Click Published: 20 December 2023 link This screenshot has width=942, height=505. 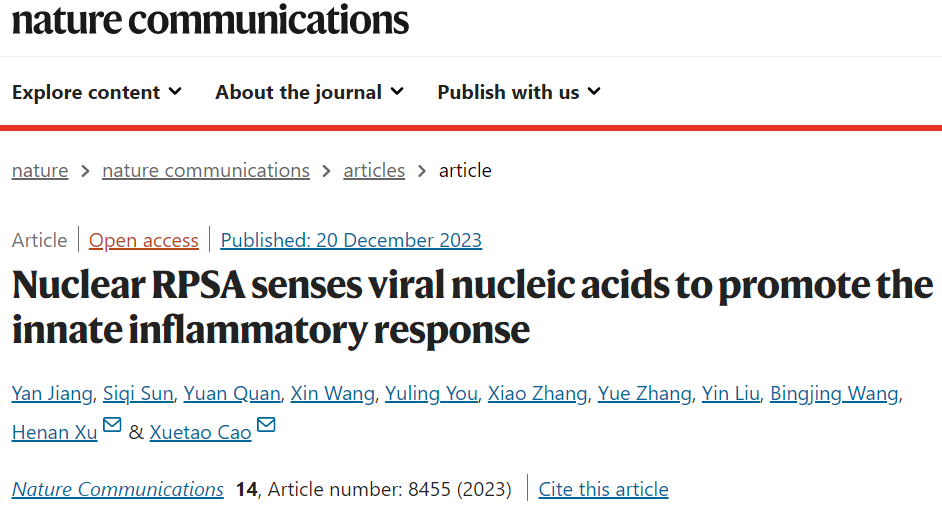point(351,240)
